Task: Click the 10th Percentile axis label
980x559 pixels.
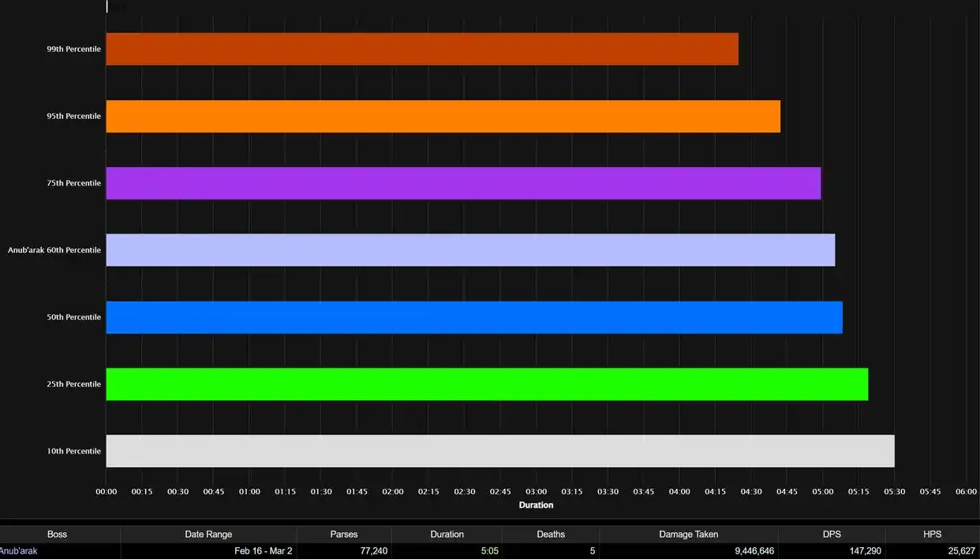Action: (x=74, y=451)
